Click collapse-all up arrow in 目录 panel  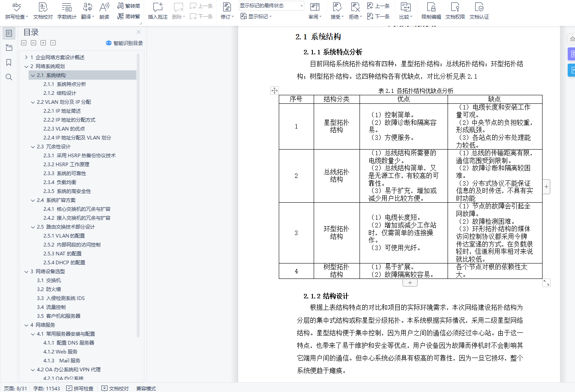(34, 43)
